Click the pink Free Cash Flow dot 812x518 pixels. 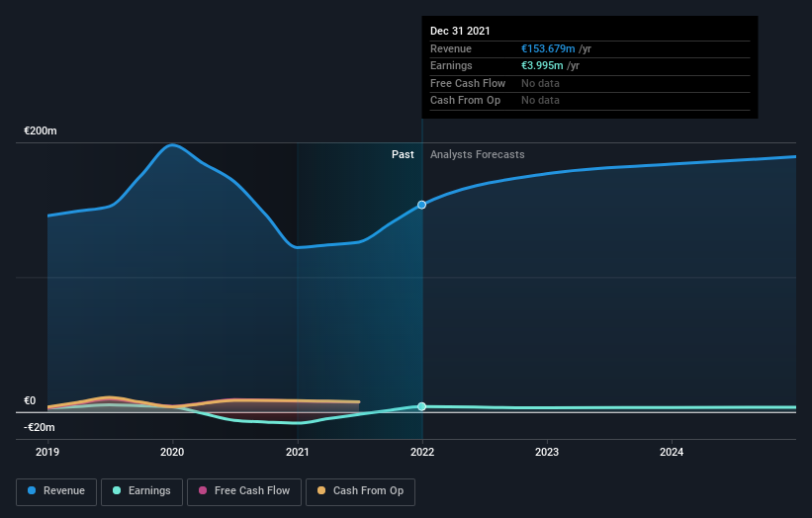click(x=203, y=490)
